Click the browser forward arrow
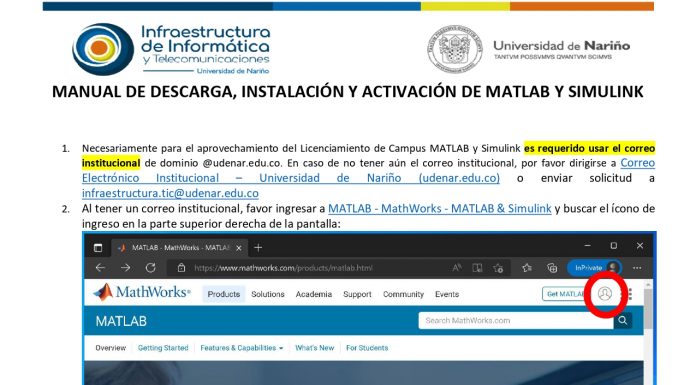Screen dimensions: 696x385 point(126,268)
